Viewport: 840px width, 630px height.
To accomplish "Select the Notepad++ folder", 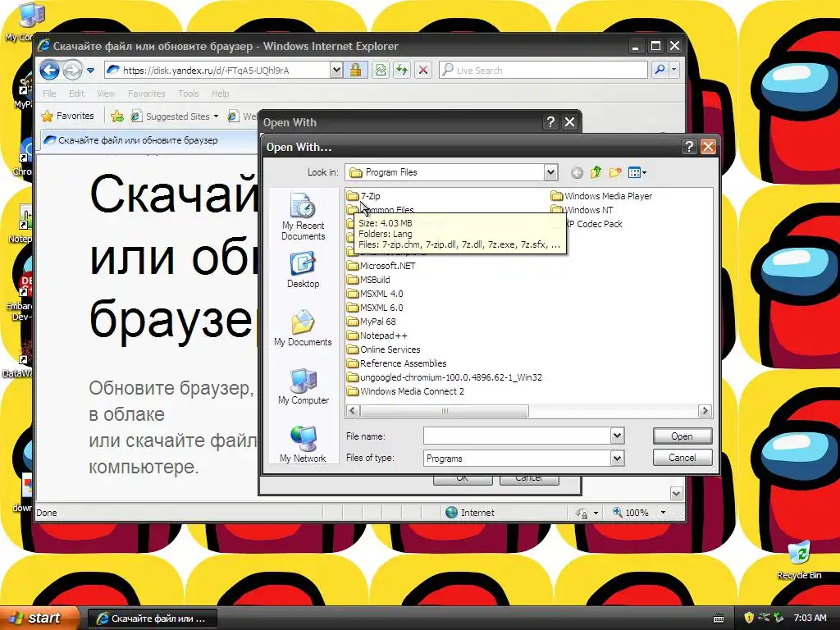I will 377,336.
